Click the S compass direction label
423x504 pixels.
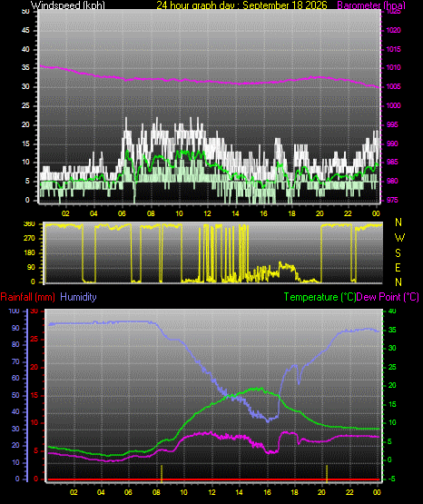pyautogui.click(x=398, y=253)
